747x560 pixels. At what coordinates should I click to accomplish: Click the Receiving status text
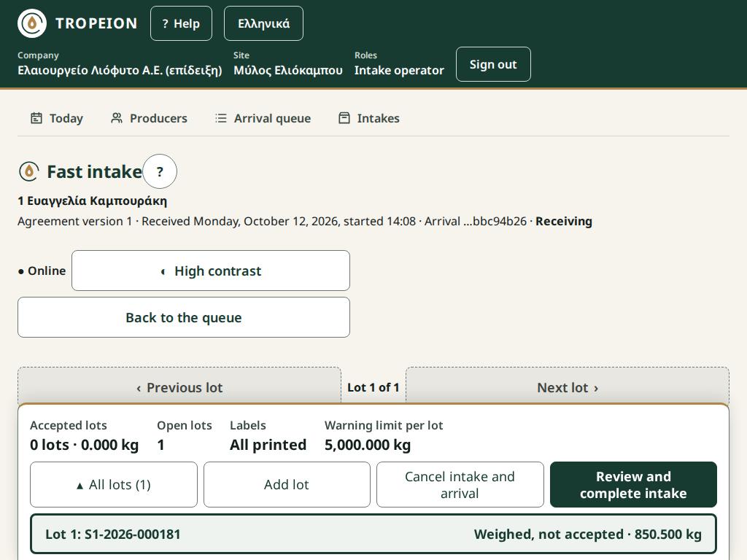(564, 222)
